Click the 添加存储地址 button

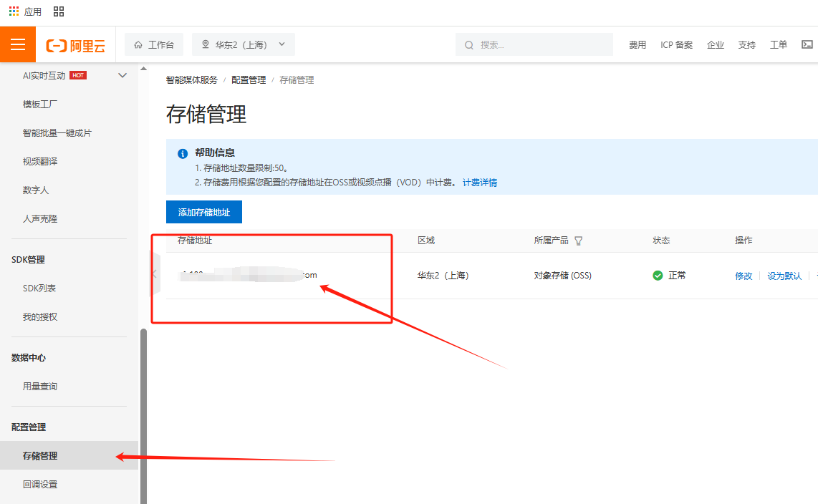(204, 212)
